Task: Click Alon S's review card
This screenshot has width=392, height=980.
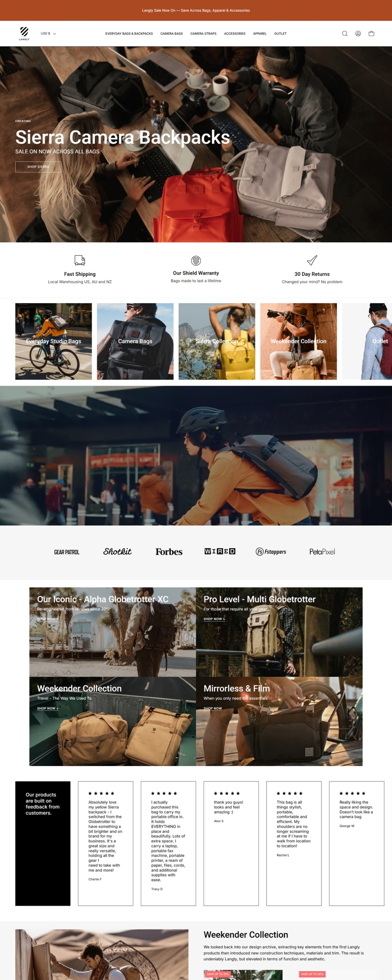Action: [231, 843]
